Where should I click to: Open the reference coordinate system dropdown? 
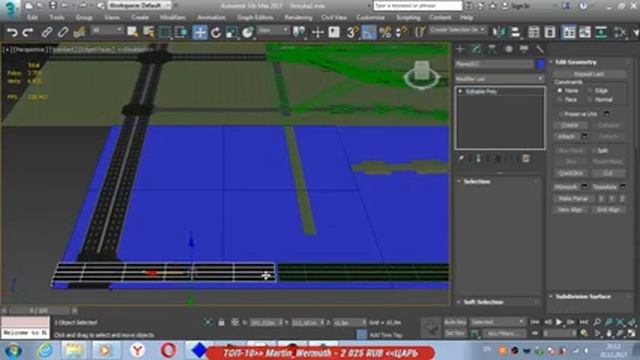pyautogui.click(x=273, y=30)
